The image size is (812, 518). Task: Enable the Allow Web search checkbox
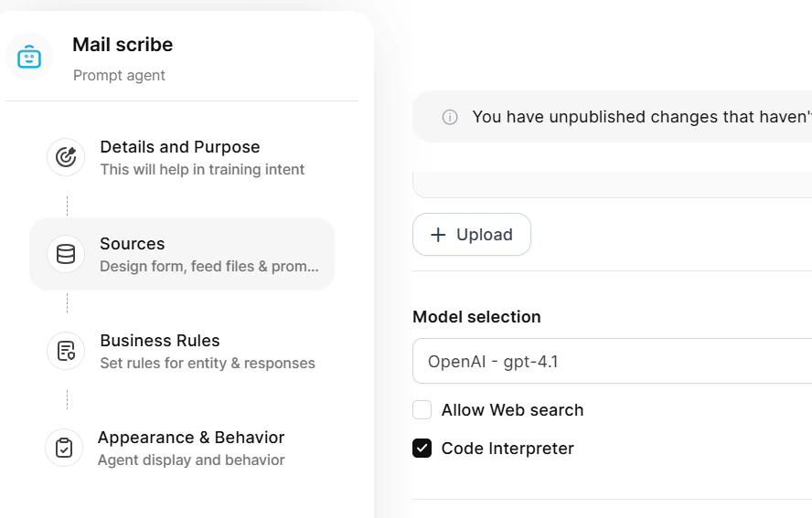(x=422, y=410)
